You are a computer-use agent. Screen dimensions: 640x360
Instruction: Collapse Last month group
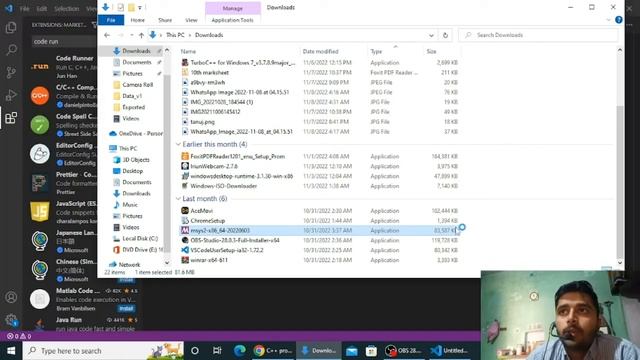point(178,199)
